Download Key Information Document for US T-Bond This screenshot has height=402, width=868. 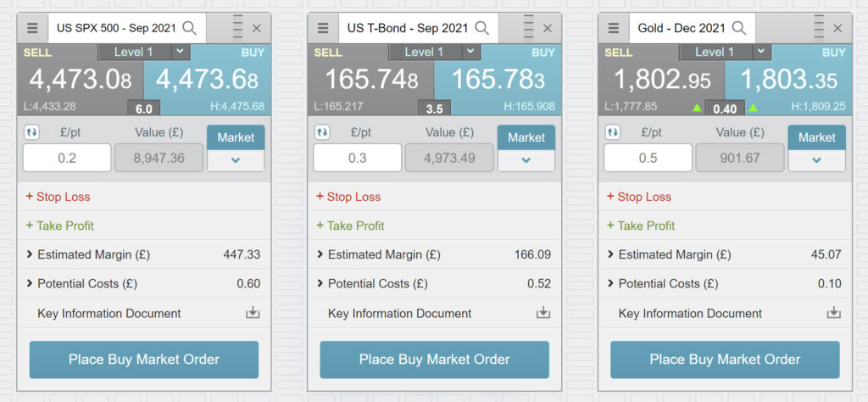(x=543, y=313)
